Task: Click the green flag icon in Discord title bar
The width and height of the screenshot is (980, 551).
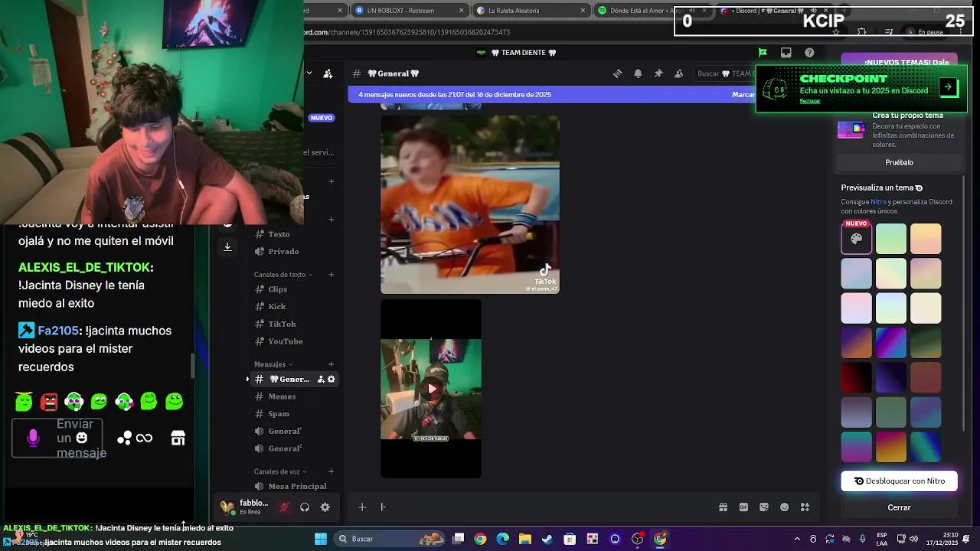Action: (763, 53)
